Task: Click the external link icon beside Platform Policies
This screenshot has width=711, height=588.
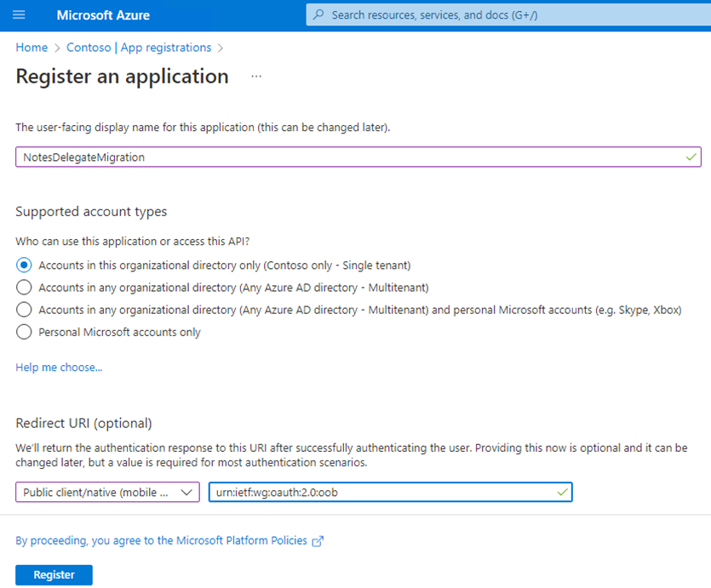Action: point(318,541)
